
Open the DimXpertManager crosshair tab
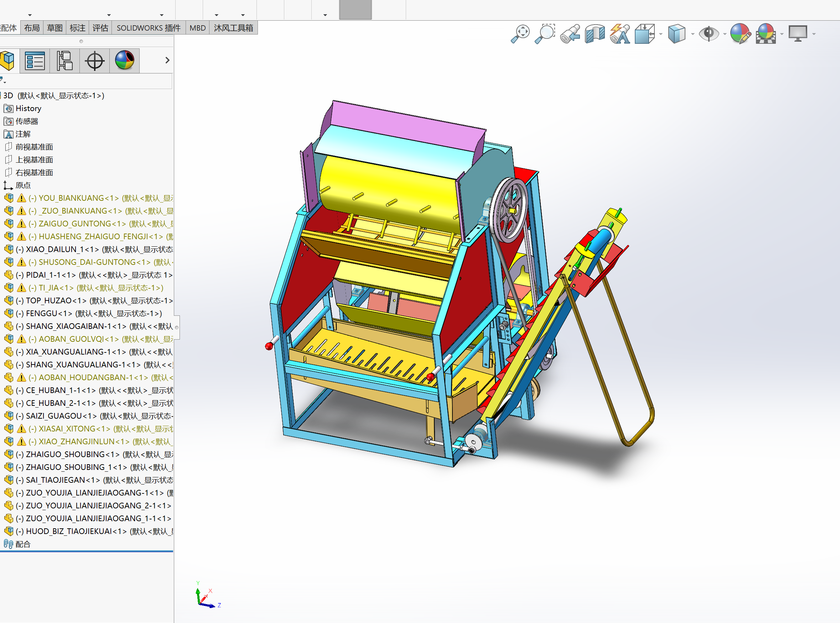[x=94, y=61]
